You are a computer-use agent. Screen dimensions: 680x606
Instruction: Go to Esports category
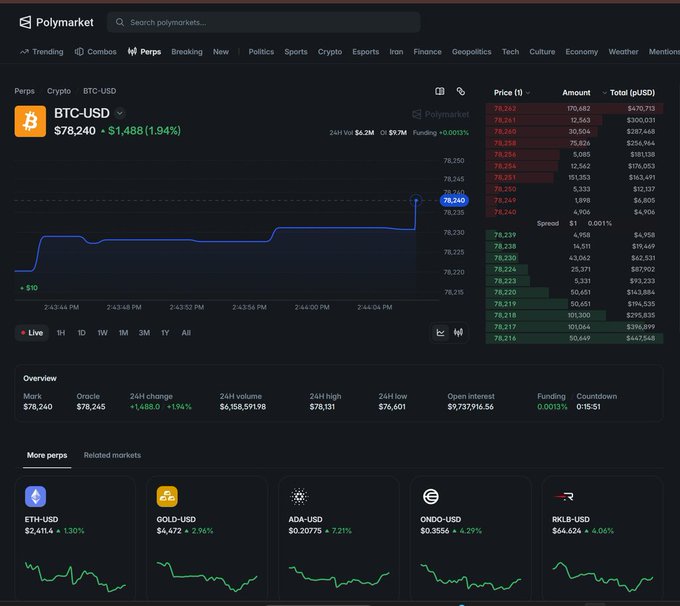[366, 52]
